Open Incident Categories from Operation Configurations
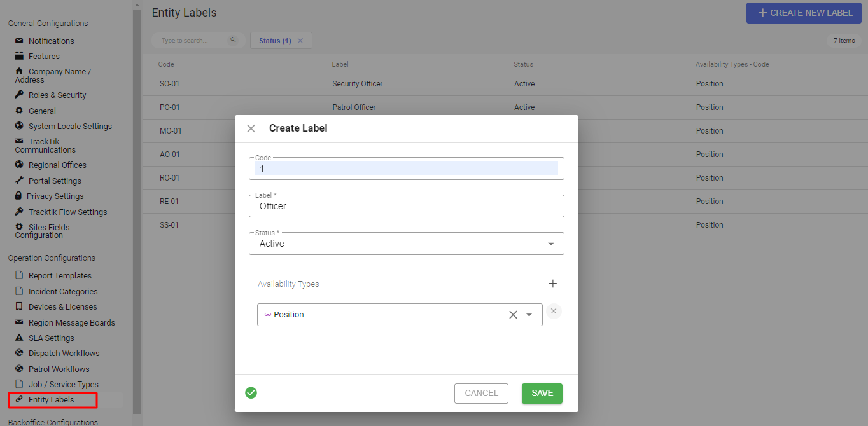Viewport: 868px width, 426px height. coord(61,291)
